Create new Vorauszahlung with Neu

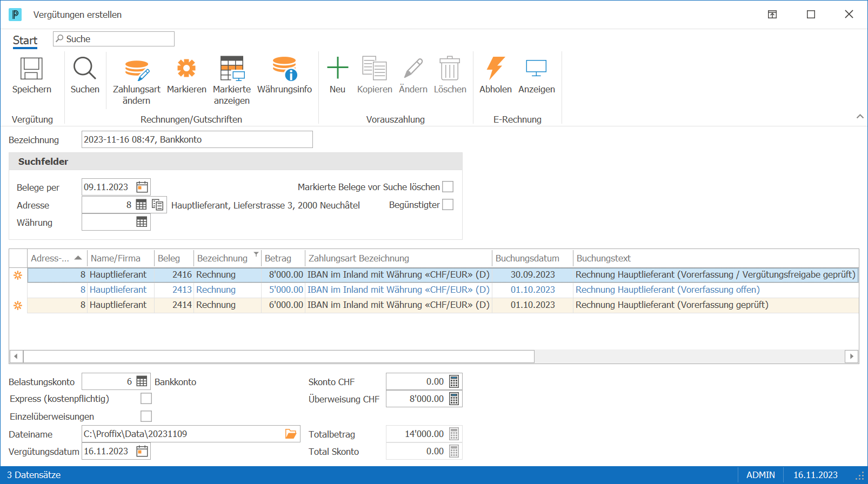pos(337,75)
